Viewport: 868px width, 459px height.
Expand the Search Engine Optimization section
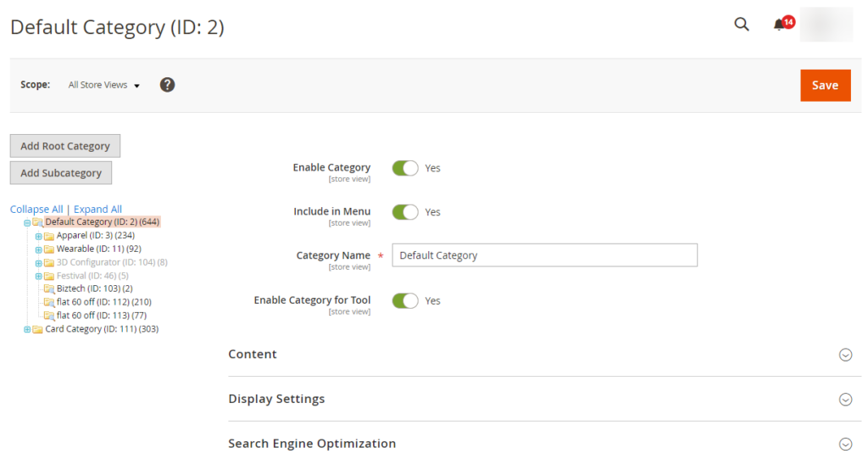coord(545,444)
